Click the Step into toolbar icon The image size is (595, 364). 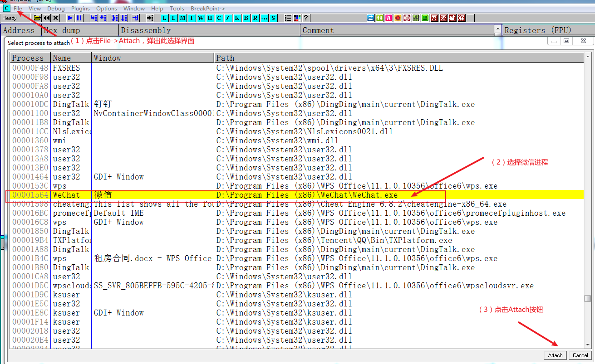(x=94, y=18)
